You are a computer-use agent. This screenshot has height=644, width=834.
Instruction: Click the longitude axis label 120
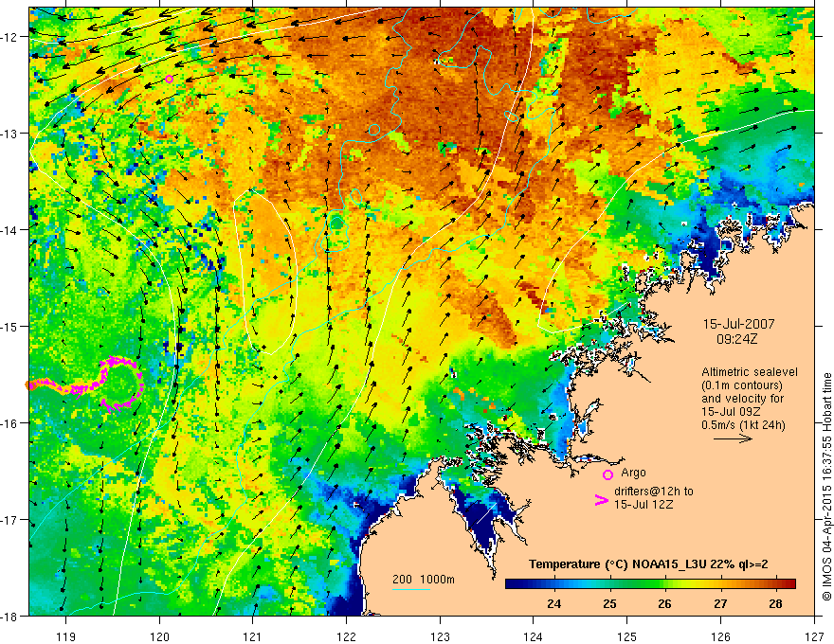pyautogui.click(x=159, y=636)
